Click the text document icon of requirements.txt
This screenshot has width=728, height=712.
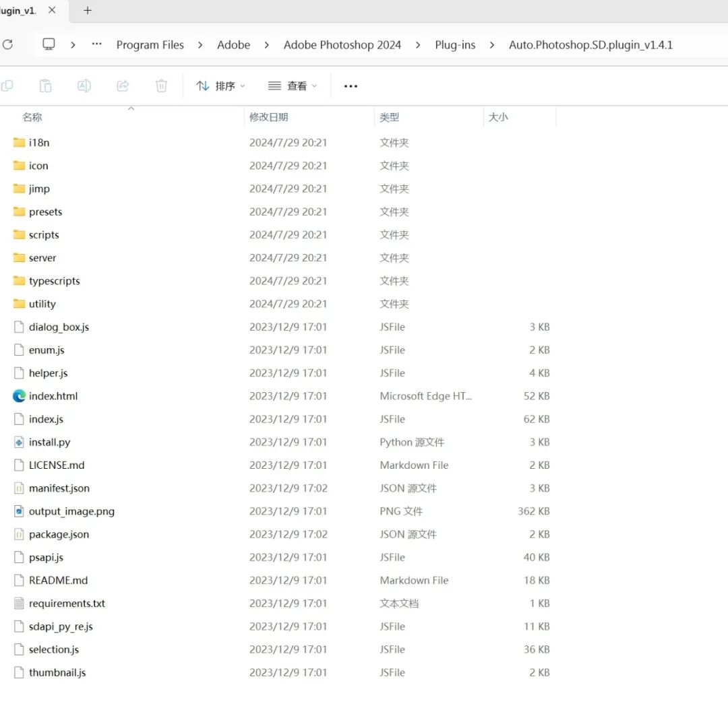(x=19, y=604)
